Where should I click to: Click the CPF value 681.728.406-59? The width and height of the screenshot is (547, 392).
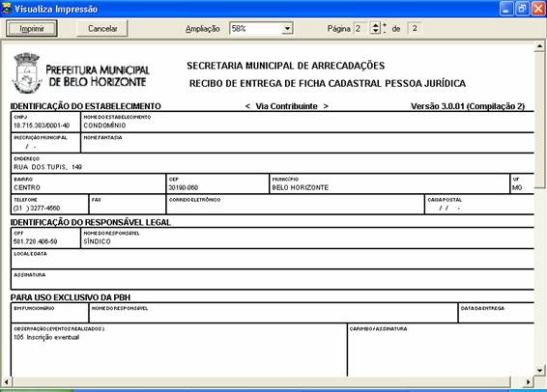point(35,241)
